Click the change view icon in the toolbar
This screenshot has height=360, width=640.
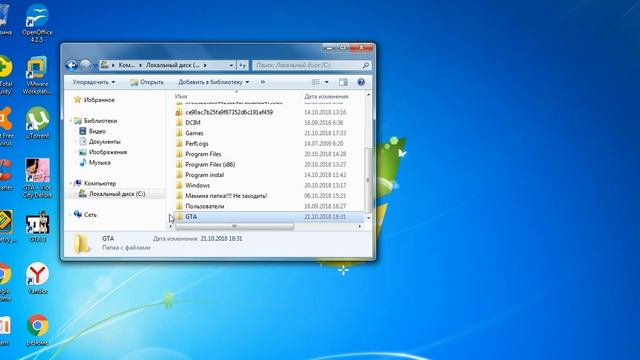[316, 82]
